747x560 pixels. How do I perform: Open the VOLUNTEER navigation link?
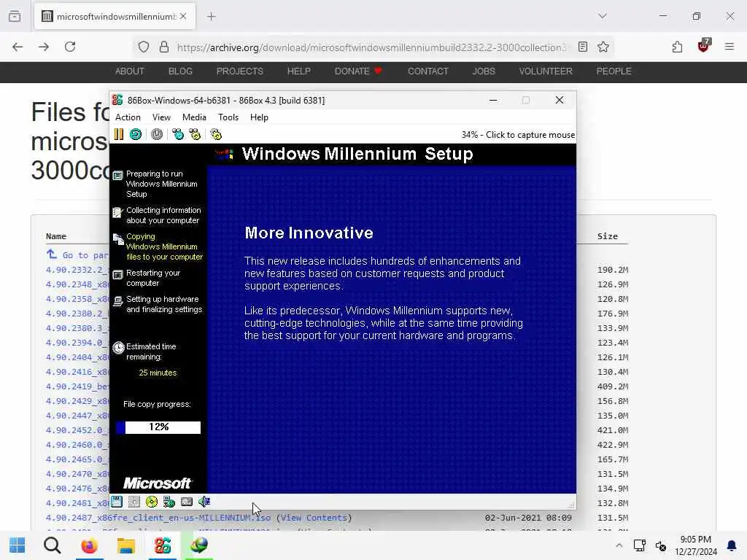click(x=546, y=71)
